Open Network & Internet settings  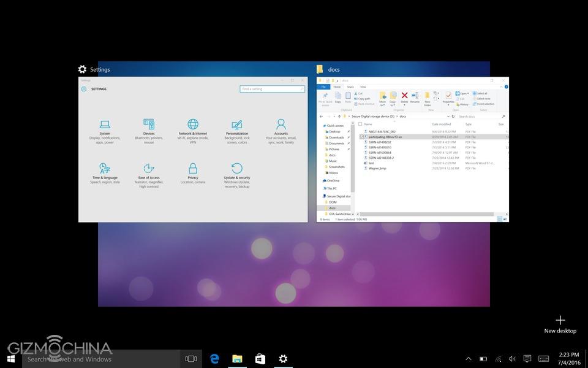click(193, 125)
